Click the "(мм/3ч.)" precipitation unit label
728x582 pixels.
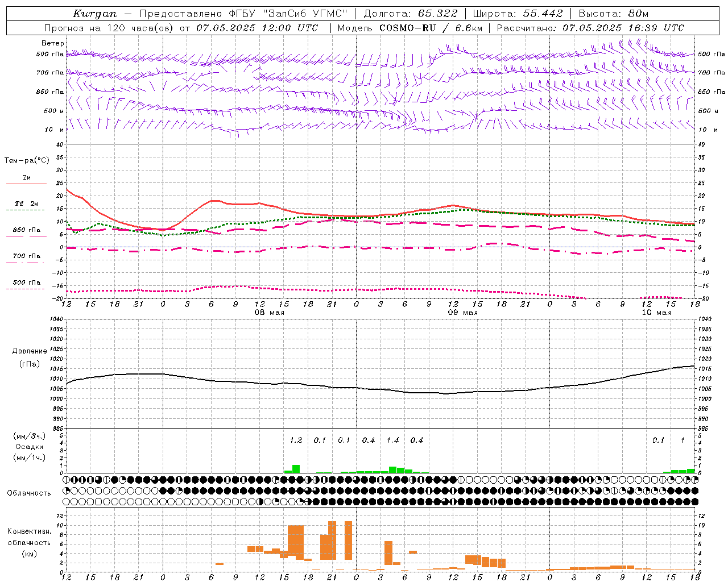coord(30,436)
